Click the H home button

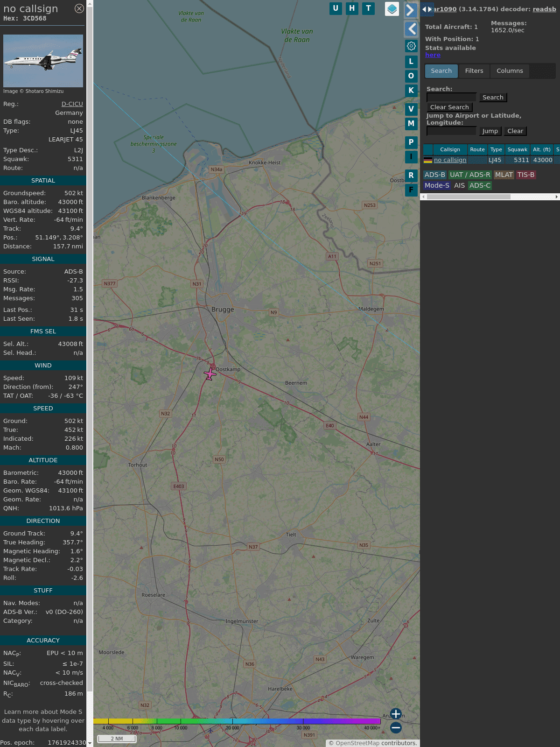[352, 8]
